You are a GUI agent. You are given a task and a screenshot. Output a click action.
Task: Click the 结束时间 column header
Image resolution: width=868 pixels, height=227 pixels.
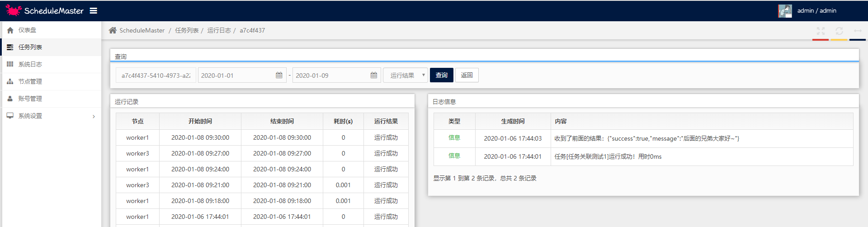[x=282, y=121]
